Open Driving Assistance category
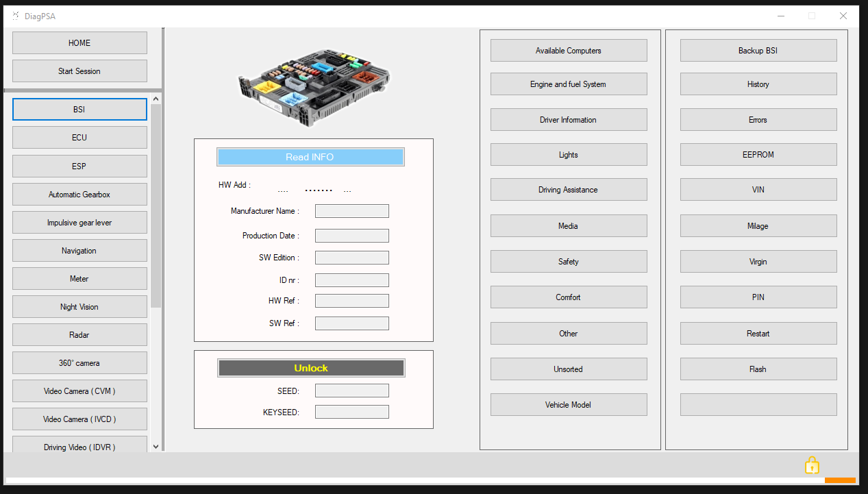This screenshot has width=868, height=494. 569,189
